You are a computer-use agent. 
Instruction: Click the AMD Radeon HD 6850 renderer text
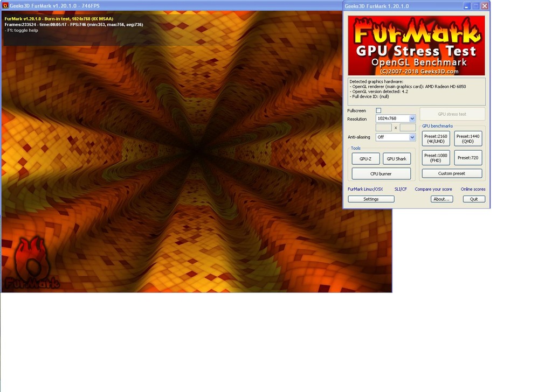click(x=445, y=87)
